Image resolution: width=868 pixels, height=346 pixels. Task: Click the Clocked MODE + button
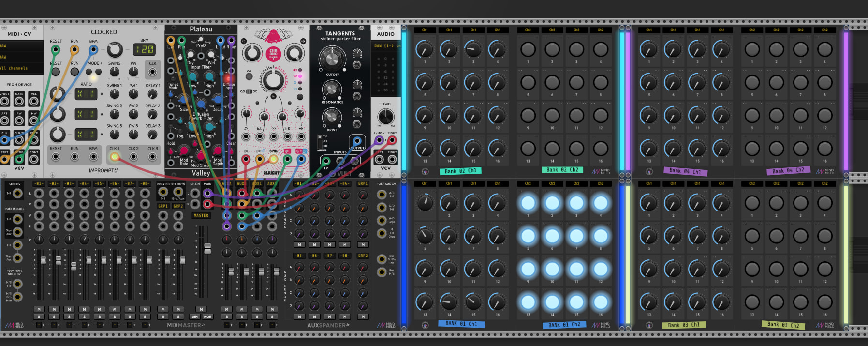pos(99,72)
